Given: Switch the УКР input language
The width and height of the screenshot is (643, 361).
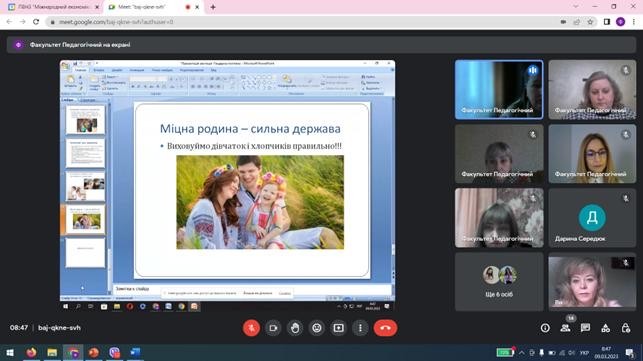Looking at the screenshot, I should (x=584, y=353).
